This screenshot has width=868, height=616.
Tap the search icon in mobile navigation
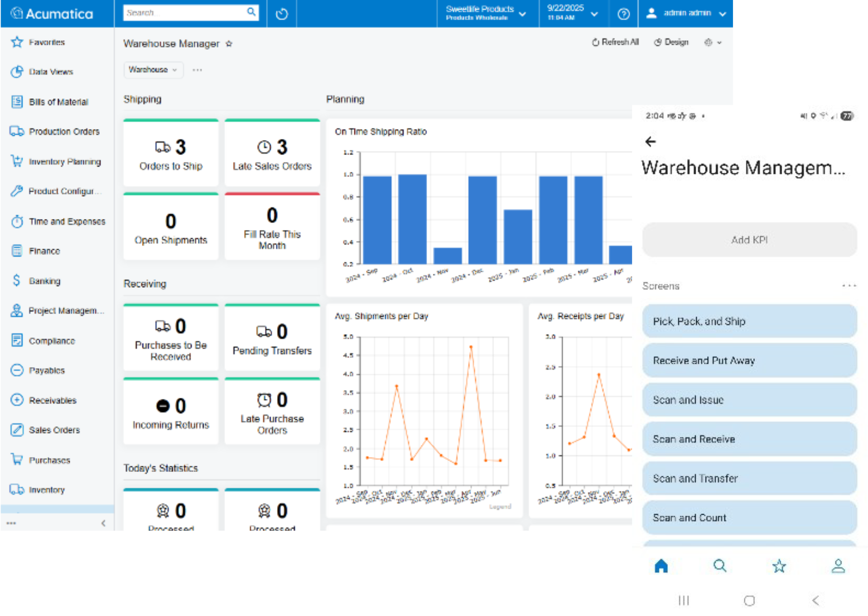[720, 566]
